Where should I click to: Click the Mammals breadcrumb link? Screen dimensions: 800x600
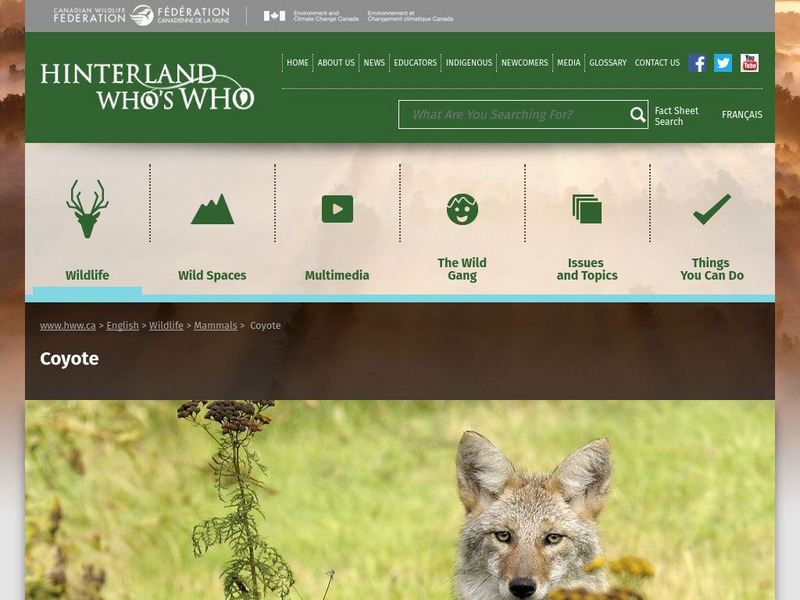(x=215, y=326)
